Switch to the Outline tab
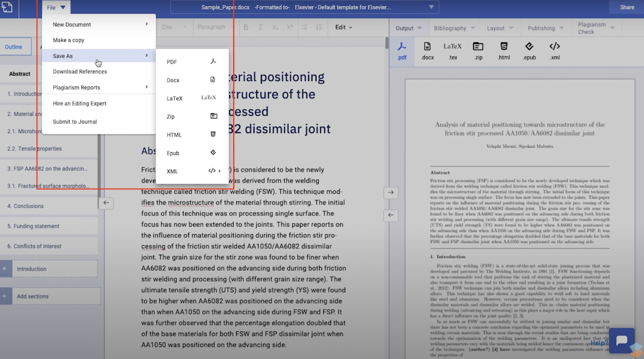Screen dimensions: 644x359 click(16, 47)
